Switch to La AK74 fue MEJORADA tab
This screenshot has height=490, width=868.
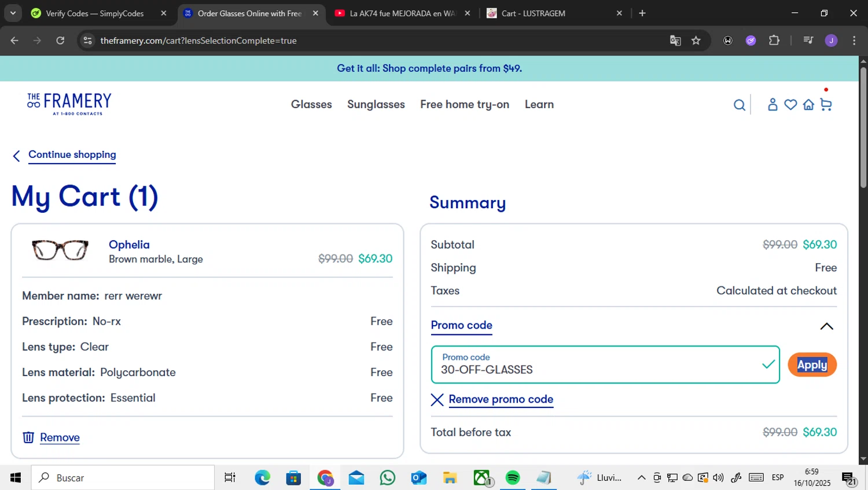(403, 13)
